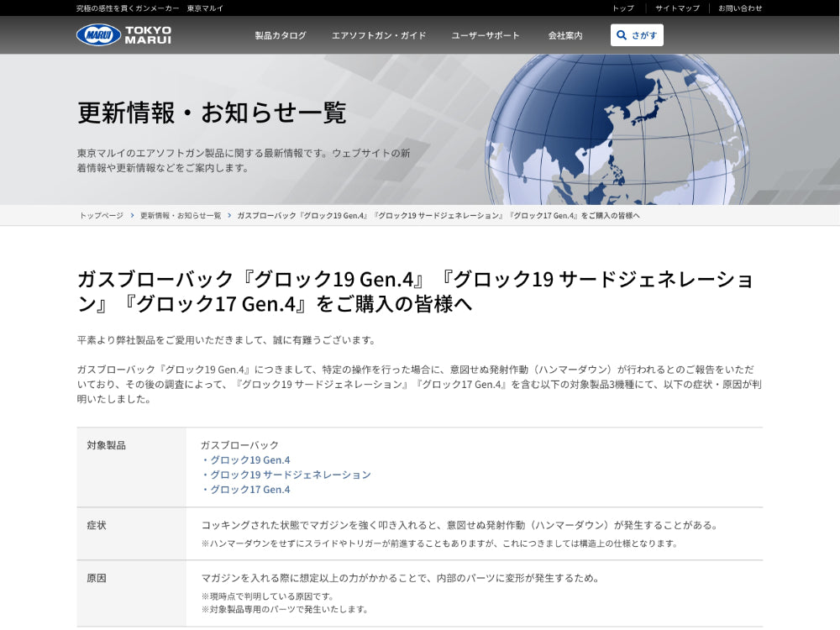Click the breadcrumb chevron after トップページ
840x630 pixels.
click(x=132, y=216)
